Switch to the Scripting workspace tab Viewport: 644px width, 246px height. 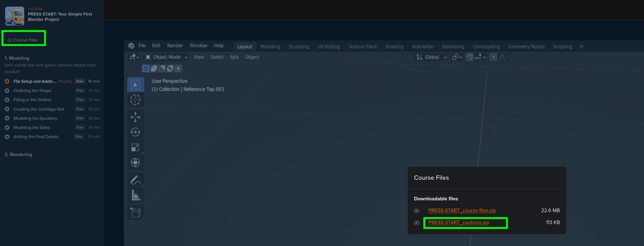click(562, 46)
